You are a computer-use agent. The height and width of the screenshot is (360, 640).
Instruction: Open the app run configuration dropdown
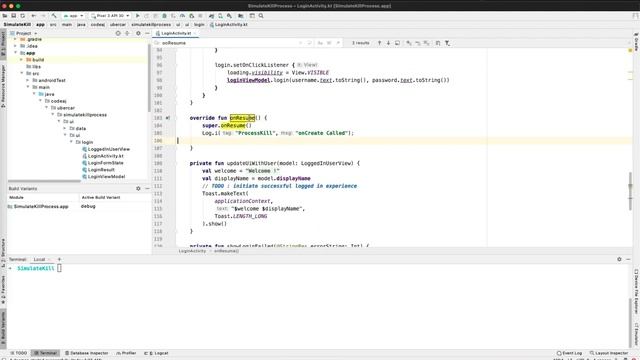73,16
